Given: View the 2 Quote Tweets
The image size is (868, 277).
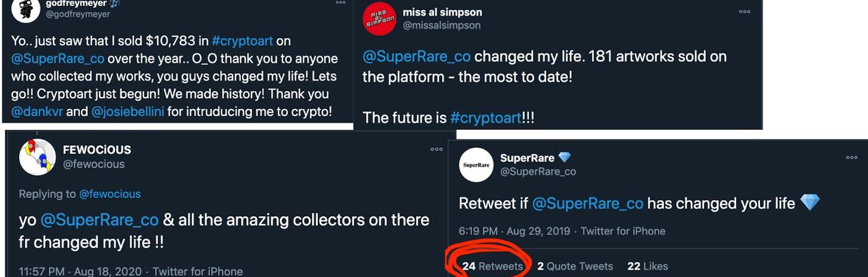Looking at the screenshot, I should coord(575,266).
